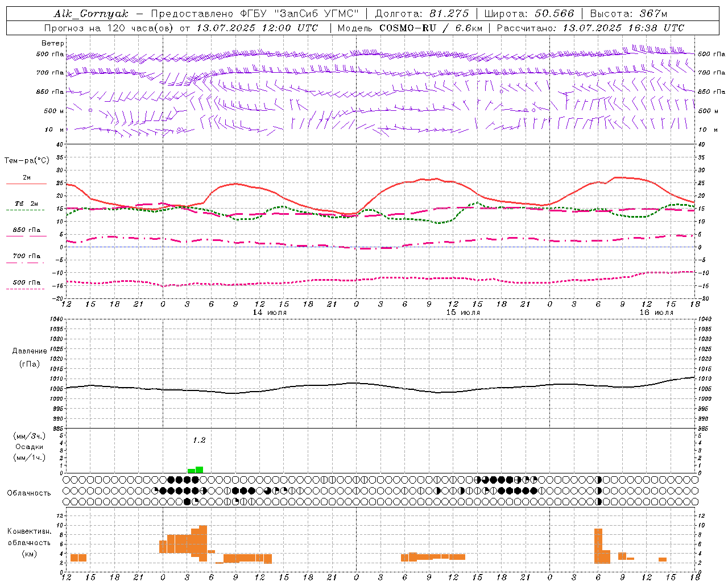Click the 14 июля date label
This screenshot has height=582, width=728.
pyautogui.click(x=270, y=313)
